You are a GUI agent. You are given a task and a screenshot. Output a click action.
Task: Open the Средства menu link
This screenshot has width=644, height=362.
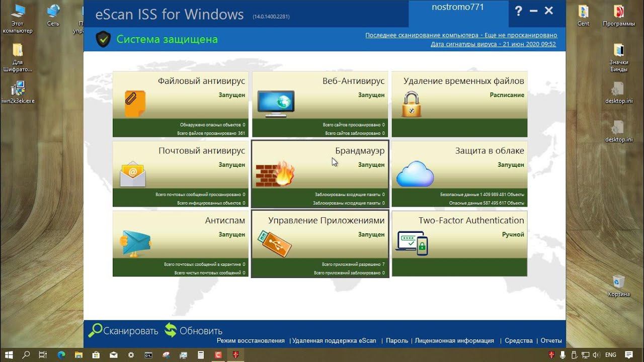pyautogui.click(x=519, y=341)
